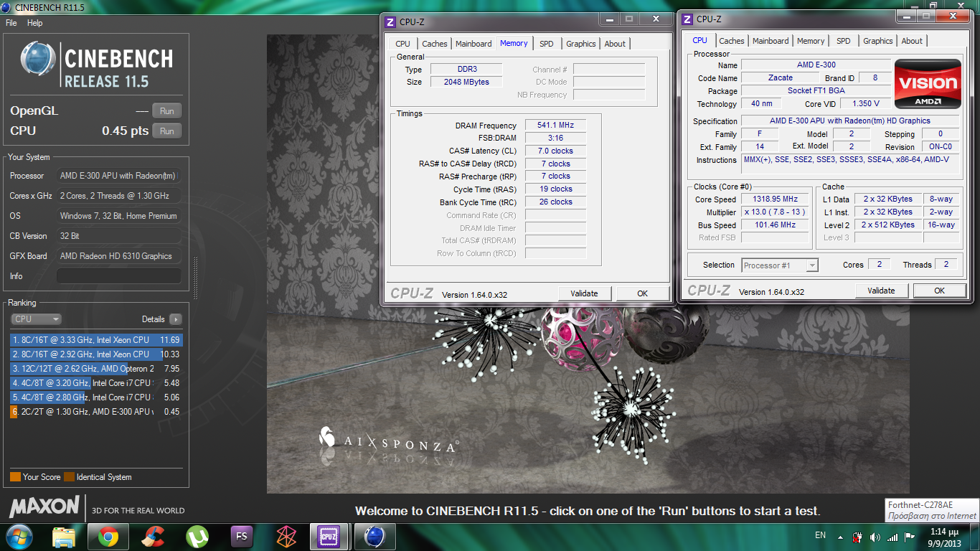Switch to Caches tab in Memory CPU-Z window
Viewport: 980px width, 551px height.
[434, 44]
